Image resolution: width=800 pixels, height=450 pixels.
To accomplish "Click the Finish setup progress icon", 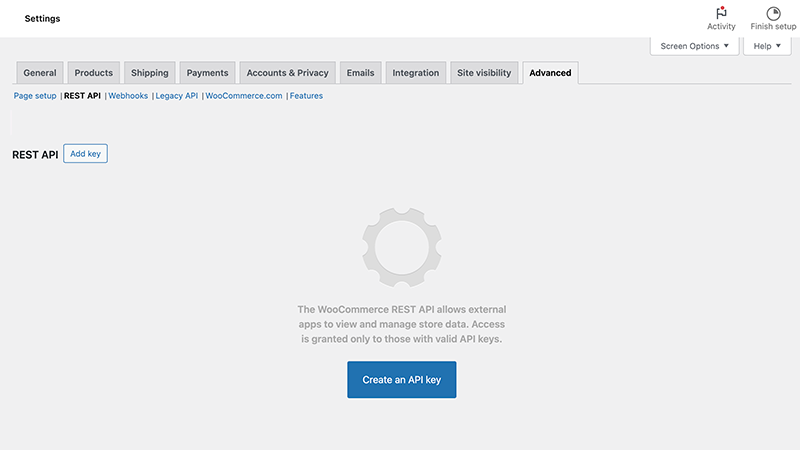I will pos(773,13).
